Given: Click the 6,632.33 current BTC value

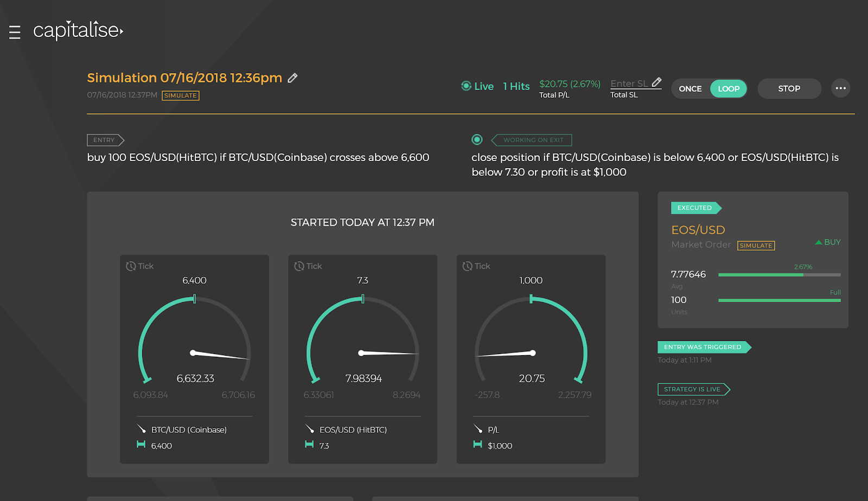Looking at the screenshot, I should point(195,378).
